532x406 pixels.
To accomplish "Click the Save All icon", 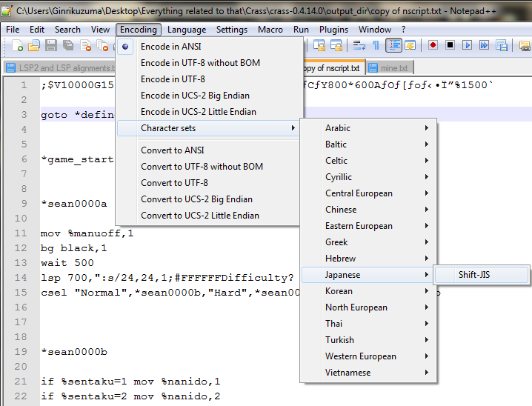I will tap(68, 45).
